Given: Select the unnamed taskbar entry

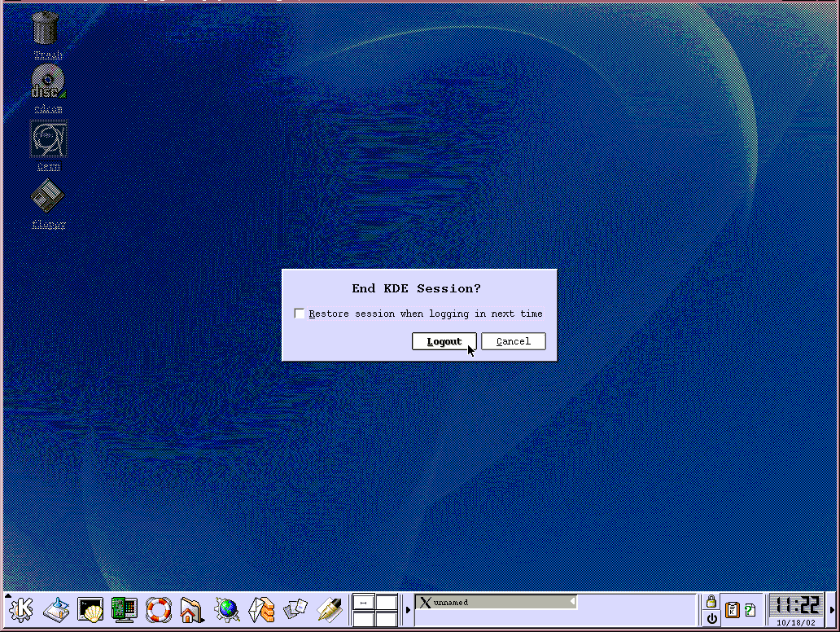Looking at the screenshot, I should [496, 602].
